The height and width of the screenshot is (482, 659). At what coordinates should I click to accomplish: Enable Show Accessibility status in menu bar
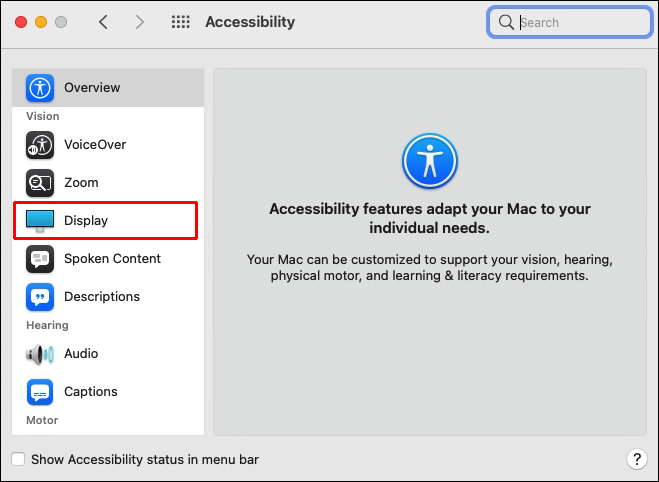(18, 460)
